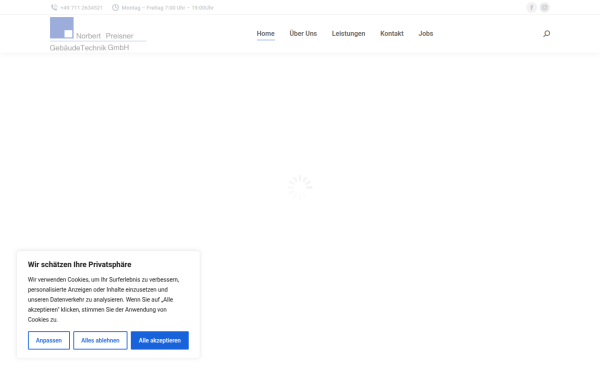Open the Home menu item

(x=266, y=34)
